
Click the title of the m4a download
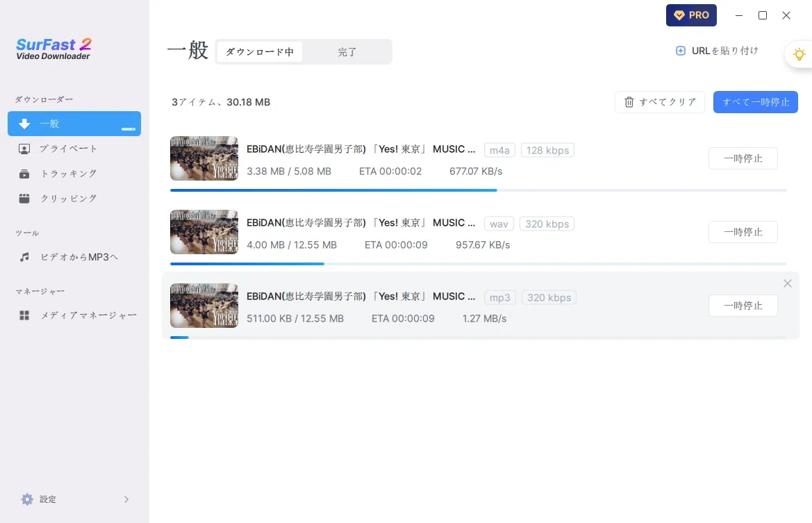(361, 149)
